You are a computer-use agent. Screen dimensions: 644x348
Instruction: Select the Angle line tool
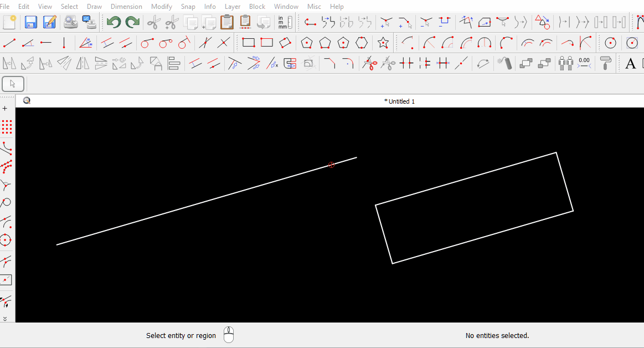click(28, 43)
